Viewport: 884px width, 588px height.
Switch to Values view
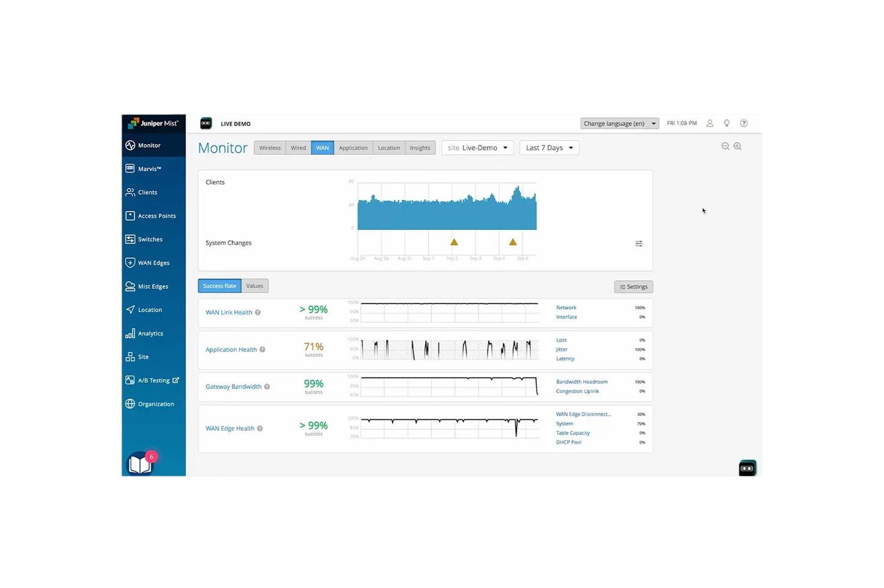(x=254, y=286)
